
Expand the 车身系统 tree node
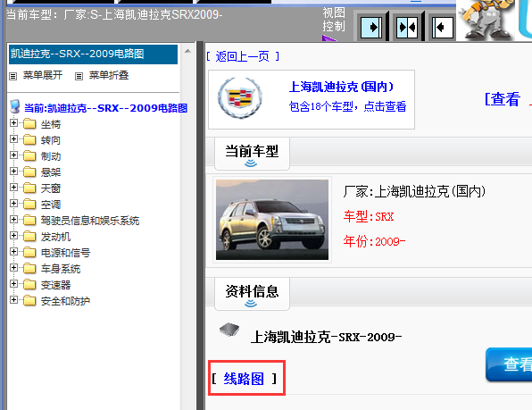[x=13, y=267]
